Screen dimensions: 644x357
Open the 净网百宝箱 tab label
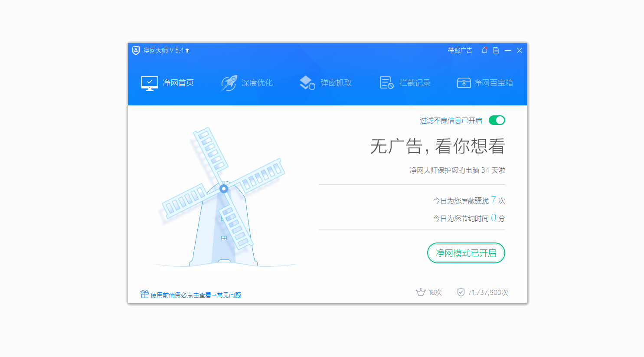point(494,83)
